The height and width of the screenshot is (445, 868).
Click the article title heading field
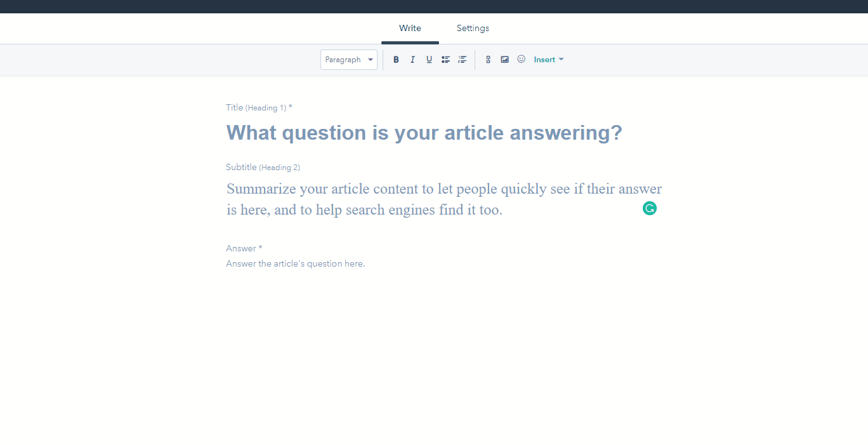424,133
